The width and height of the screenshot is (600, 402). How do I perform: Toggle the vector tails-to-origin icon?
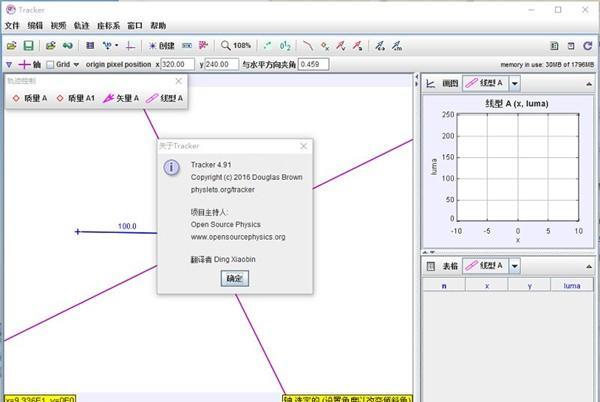(380, 46)
